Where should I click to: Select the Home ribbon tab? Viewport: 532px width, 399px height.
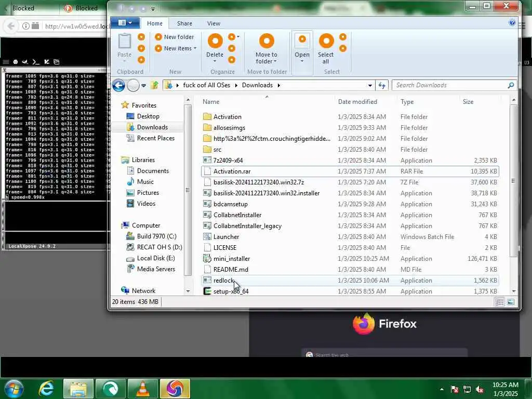[155, 23]
